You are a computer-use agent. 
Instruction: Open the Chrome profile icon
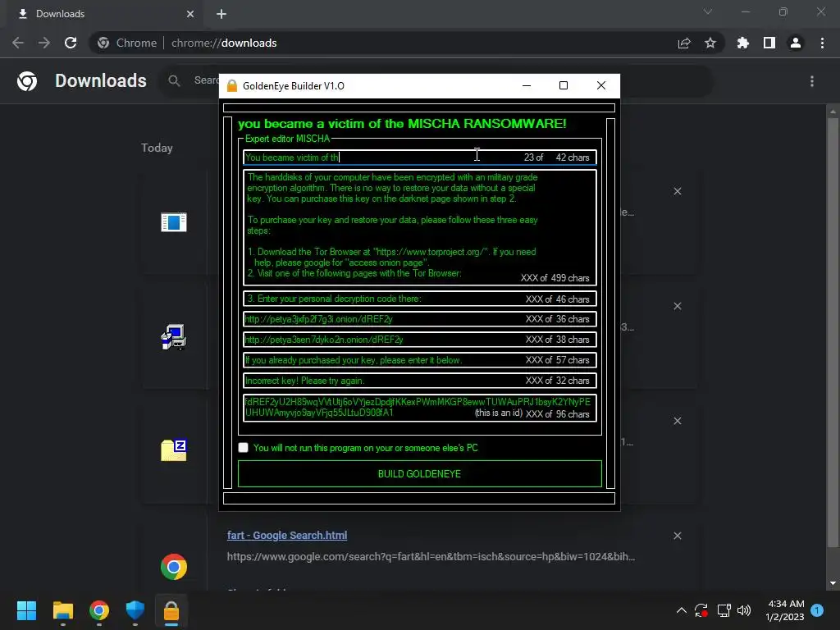point(796,43)
